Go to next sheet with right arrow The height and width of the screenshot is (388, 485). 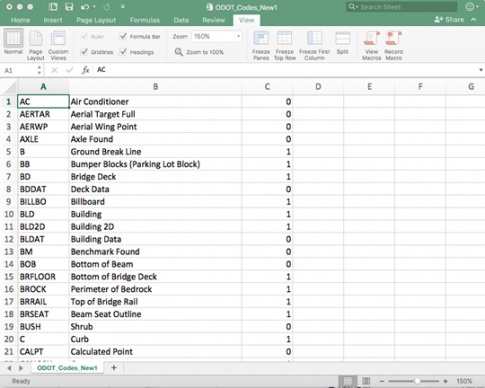pyautogui.click(x=21, y=368)
